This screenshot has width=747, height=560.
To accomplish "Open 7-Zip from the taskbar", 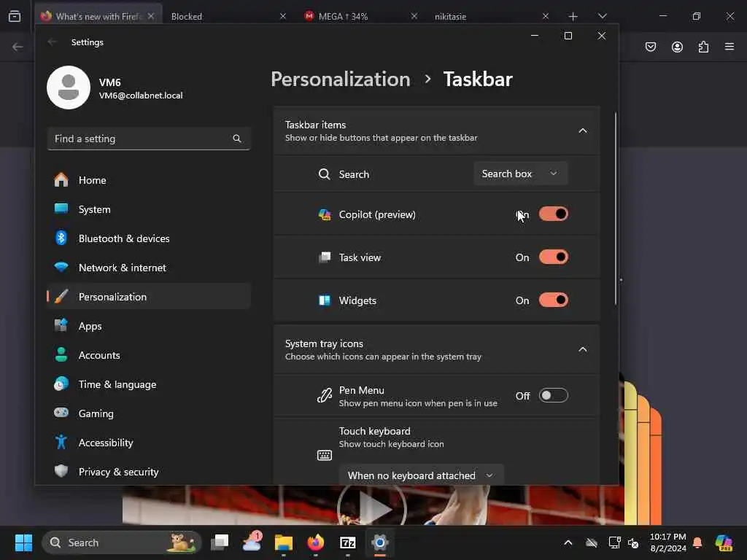I will [348, 542].
